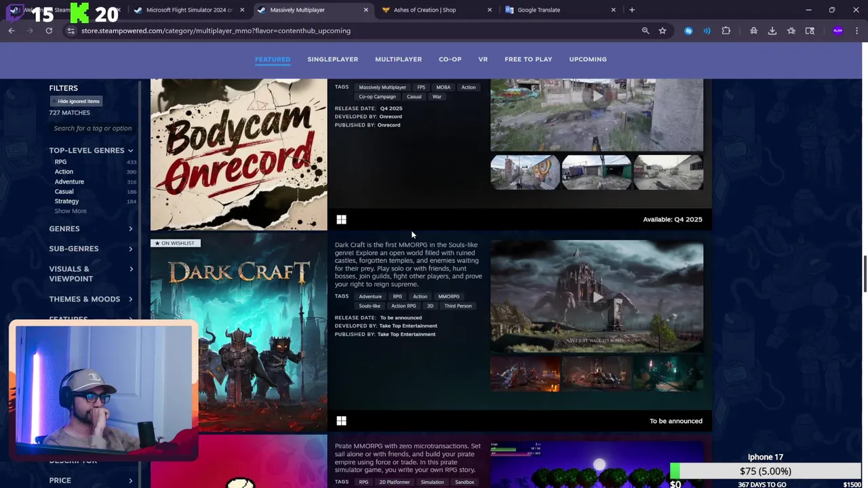Expand the Sub-Genres filter section

91,249
